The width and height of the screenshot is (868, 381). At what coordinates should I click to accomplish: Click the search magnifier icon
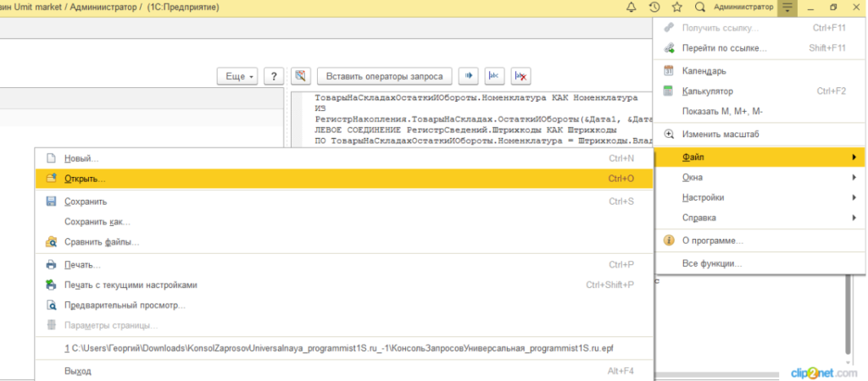(x=699, y=8)
